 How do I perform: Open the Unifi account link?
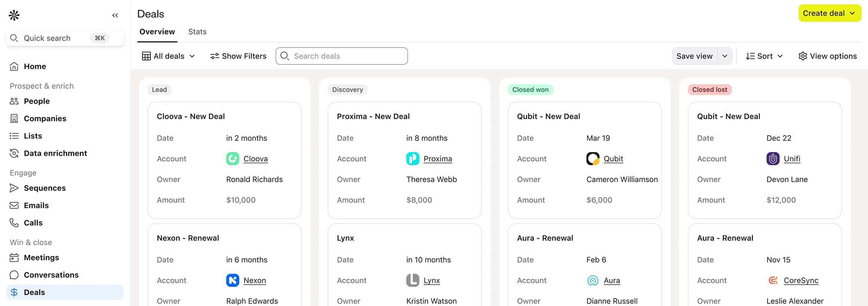[x=792, y=159]
